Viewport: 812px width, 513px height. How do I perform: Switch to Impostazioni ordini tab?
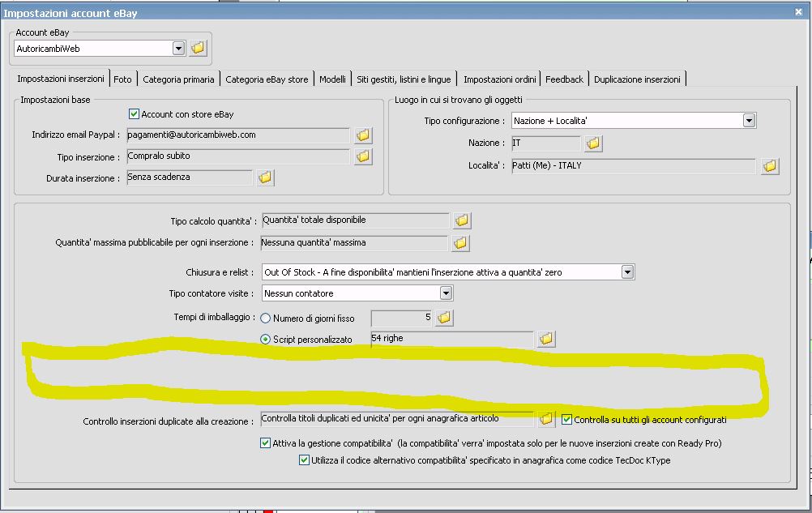pos(500,79)
